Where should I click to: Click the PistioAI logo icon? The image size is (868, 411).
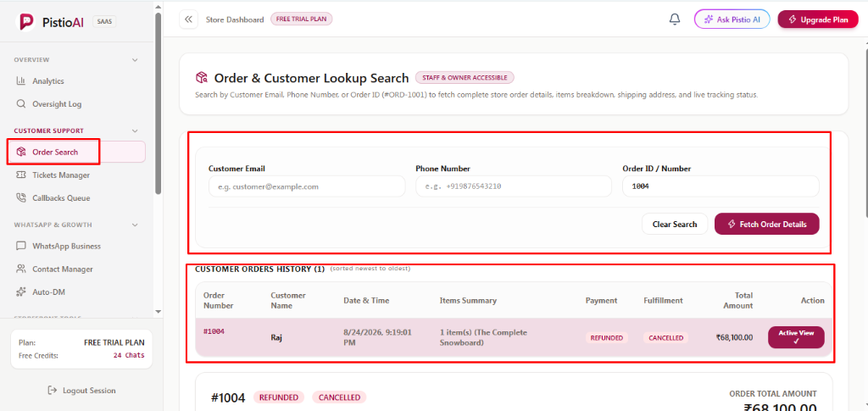click(x=26, y=21)
